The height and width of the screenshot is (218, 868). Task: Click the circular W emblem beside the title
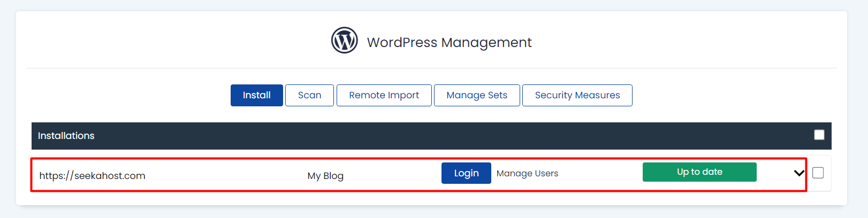[344, 41]
